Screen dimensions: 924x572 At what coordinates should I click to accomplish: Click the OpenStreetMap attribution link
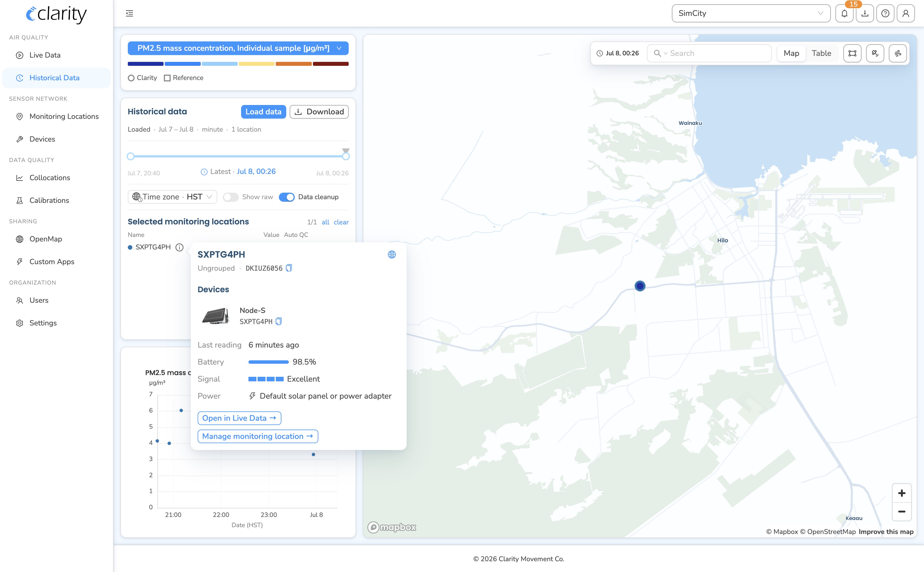pyautogui.click(x=827, y=531)
